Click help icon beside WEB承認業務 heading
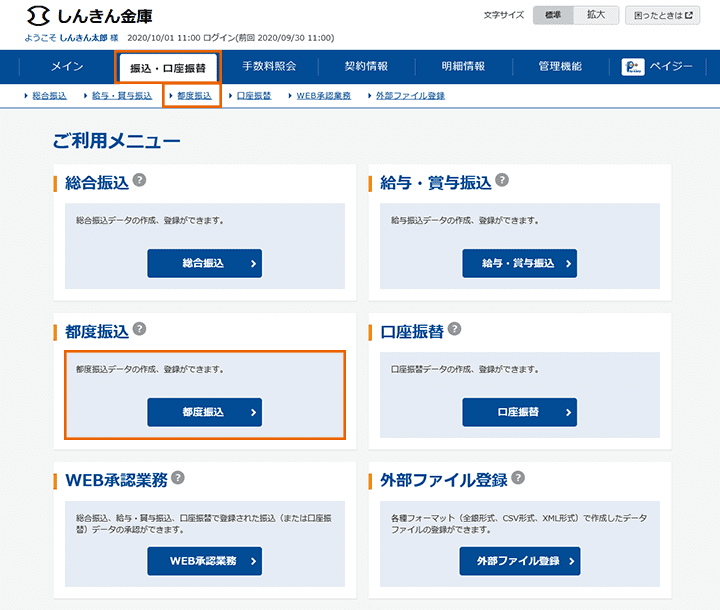 [178, 477]
